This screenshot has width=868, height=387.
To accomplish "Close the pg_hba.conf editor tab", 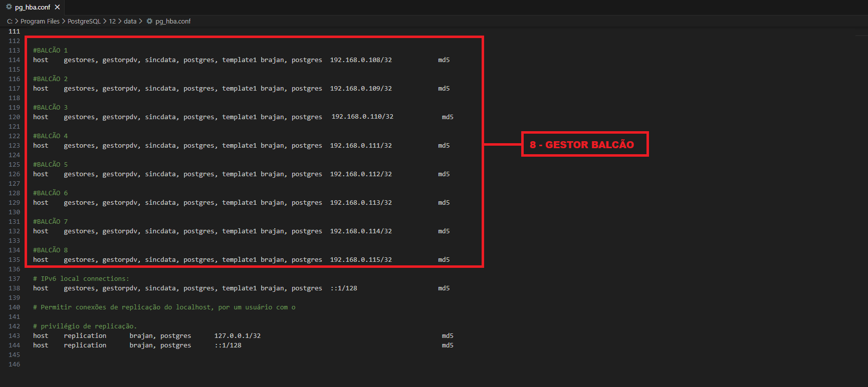I will point(57,7).
